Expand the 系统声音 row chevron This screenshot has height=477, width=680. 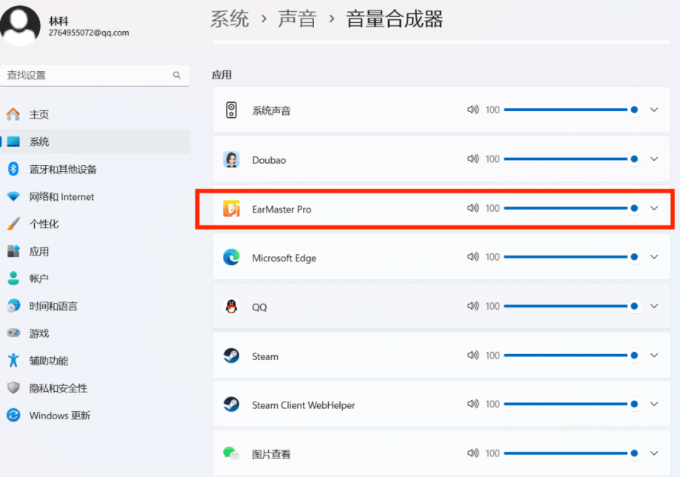point(654,110)
